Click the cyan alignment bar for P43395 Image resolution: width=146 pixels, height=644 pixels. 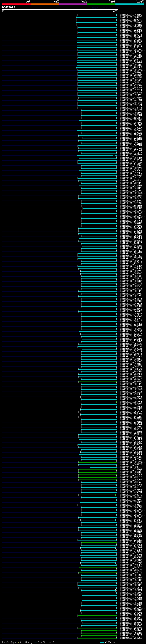97,15
